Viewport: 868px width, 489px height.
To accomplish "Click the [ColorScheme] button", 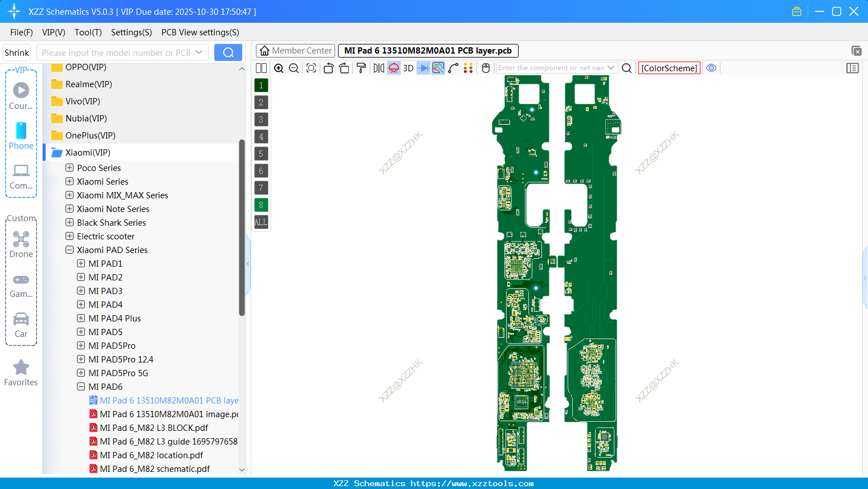I will pos(669,68).
